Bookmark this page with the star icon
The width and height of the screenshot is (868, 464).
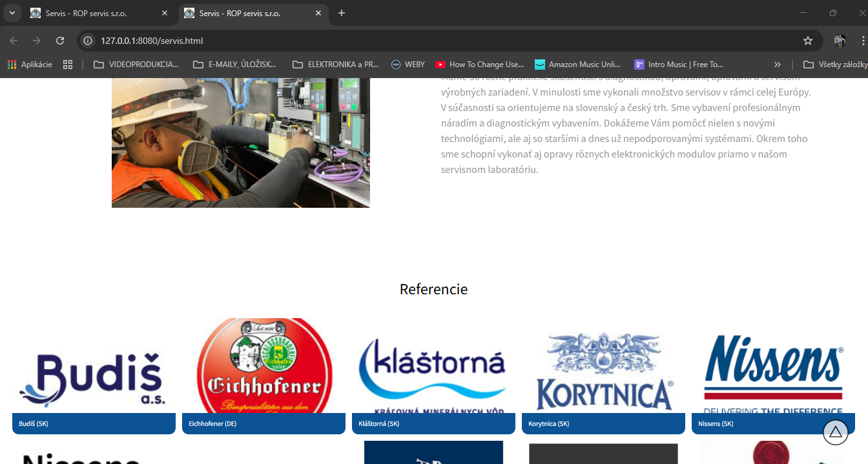[807, 41]
